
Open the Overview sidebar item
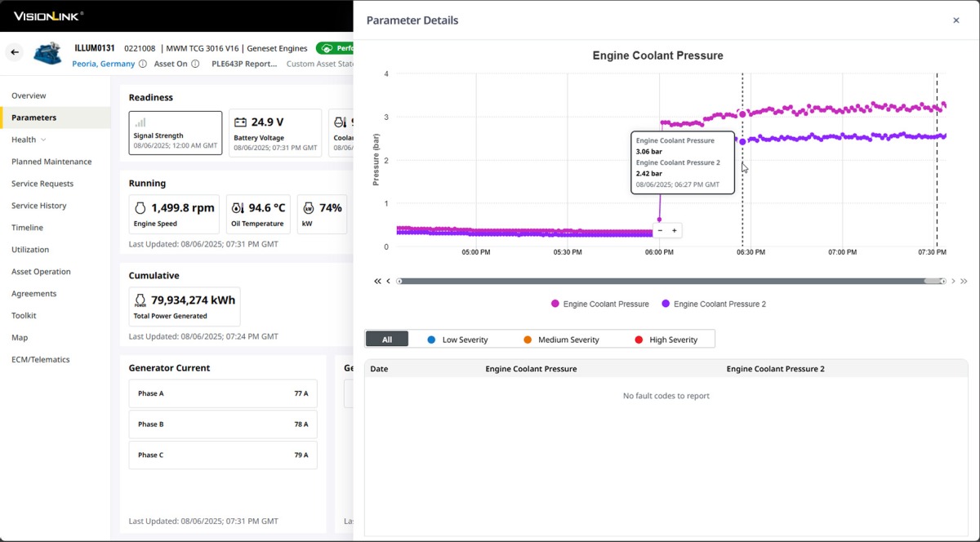[29, 96]
